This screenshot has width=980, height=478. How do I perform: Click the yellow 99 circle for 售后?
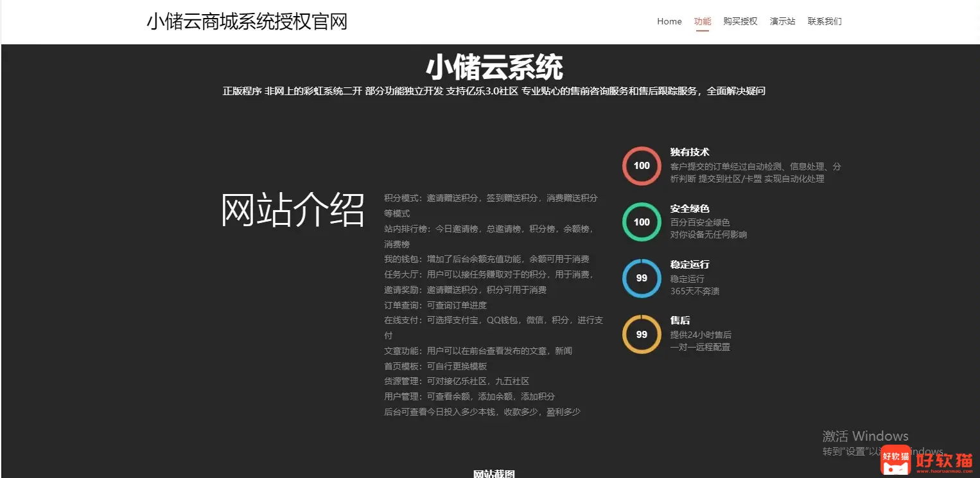pyautogui.click(x=642, y=334)
